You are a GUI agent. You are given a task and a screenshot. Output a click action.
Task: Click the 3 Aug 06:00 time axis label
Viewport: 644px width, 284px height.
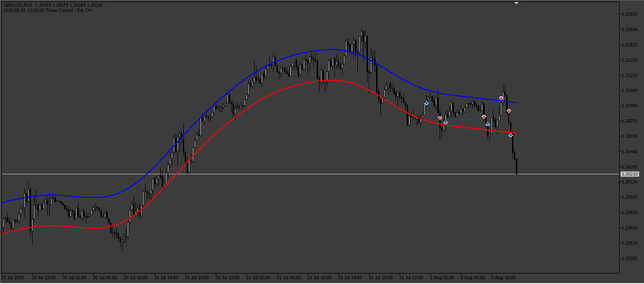point(473,277)
